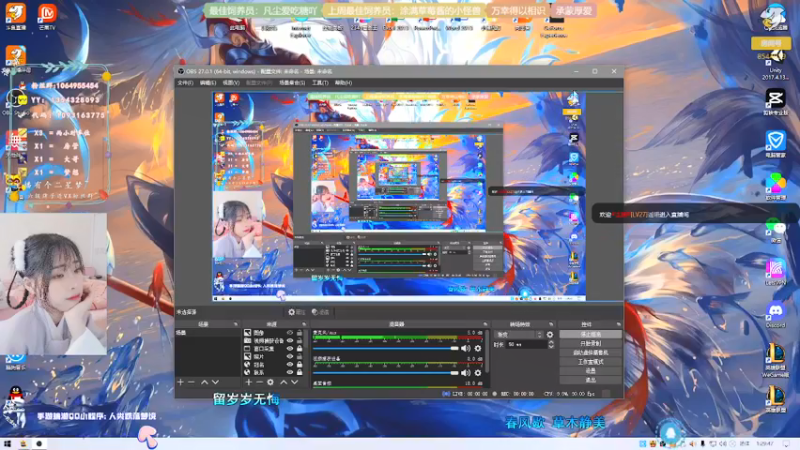Click Mixer panel vertical scrollbar
800x450 pixels.
point(487,351)
